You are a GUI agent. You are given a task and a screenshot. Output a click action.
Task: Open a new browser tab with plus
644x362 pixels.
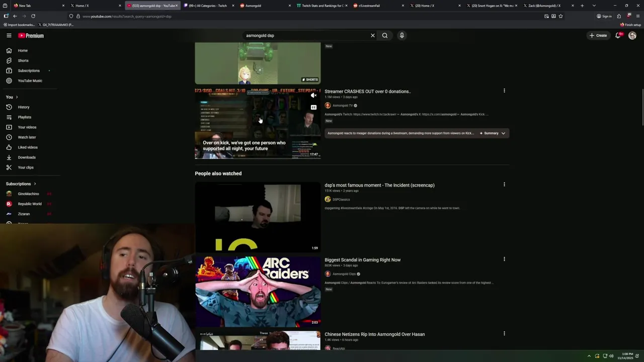tap(582, 6)
